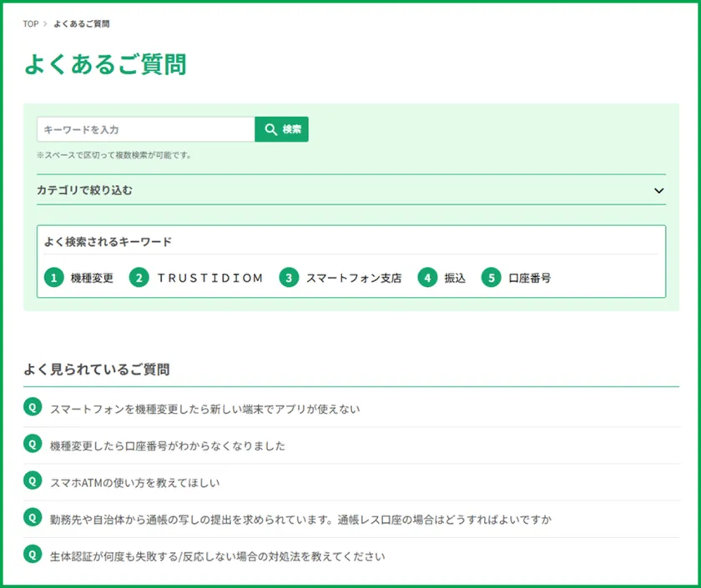Click the magnifier icon in the 検索 button

click(x=271, y=129)
